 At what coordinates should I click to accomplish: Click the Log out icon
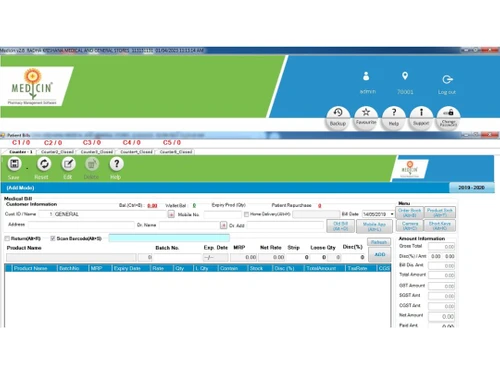(x=447, y=79)
